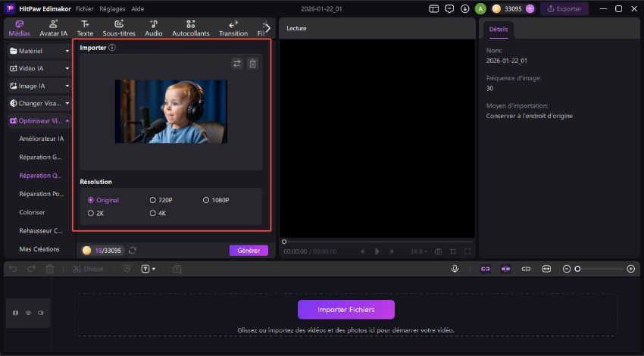Click the playback progress slider handle
Viewport: 644px width, 356px height.
point(284,242)
